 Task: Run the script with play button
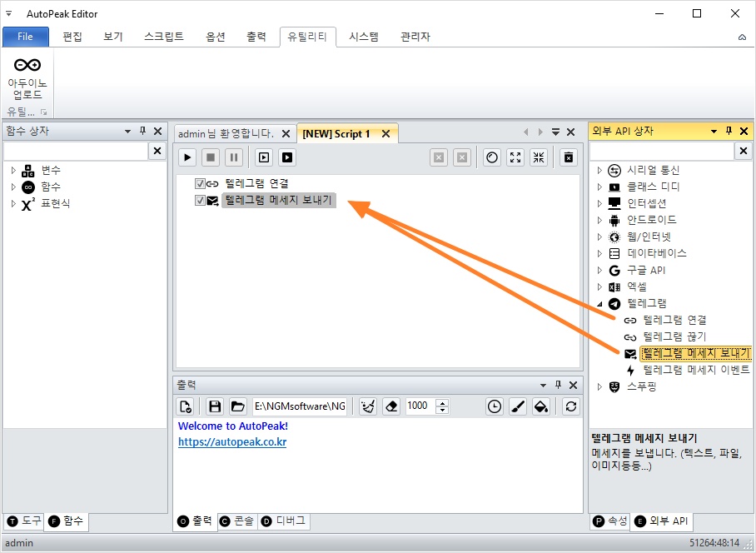point(187,157)
